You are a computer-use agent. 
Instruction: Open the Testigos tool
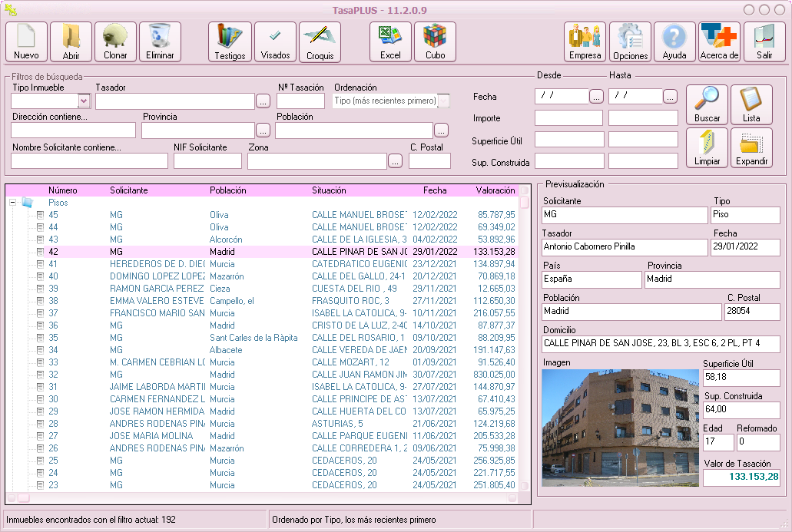(230, 41)
